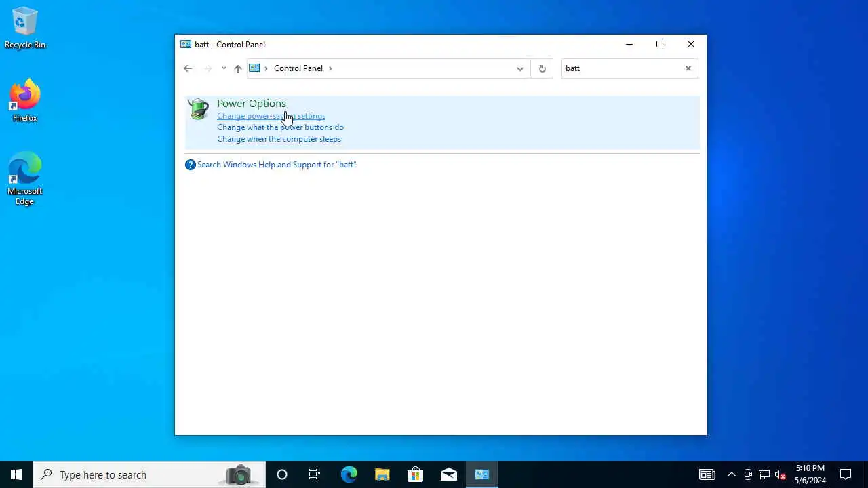Go up one level with Up arrow
The height and width of the screenshot is (488, 868).
[238, 68]
